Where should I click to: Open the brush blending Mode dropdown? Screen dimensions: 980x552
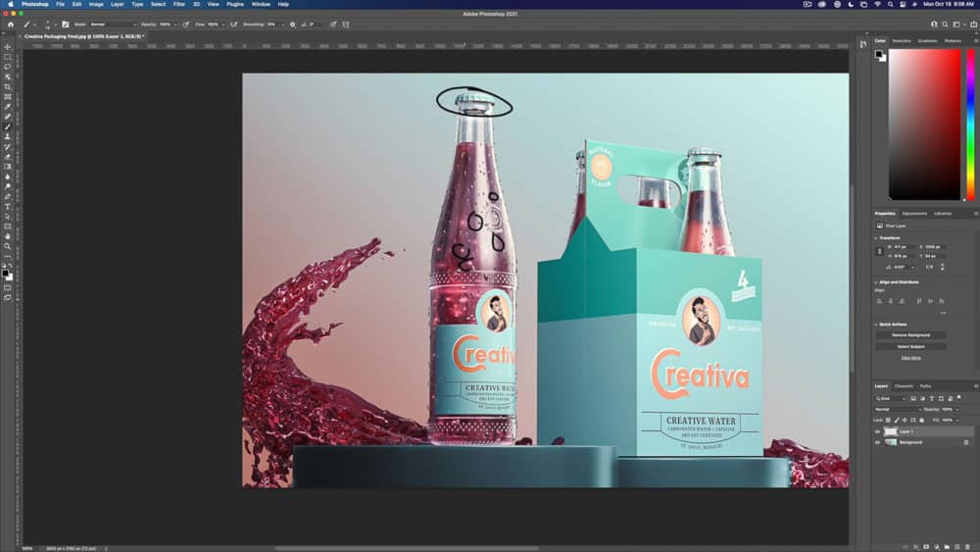(111, 24)
